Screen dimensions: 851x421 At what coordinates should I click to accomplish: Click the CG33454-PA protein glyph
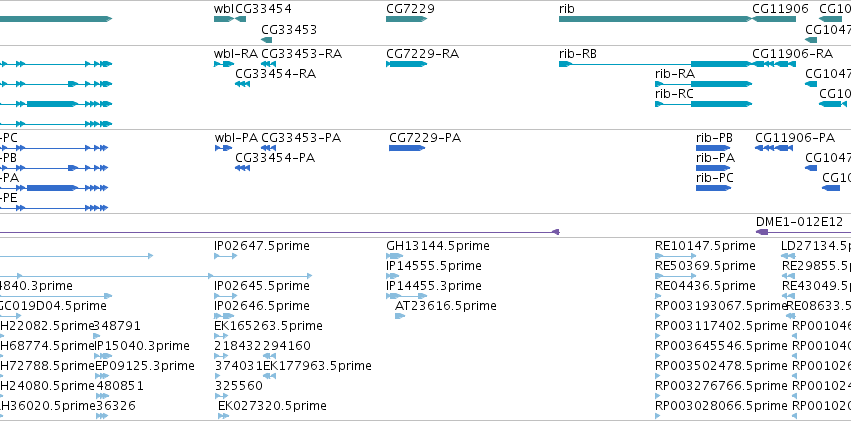(242, 168)
